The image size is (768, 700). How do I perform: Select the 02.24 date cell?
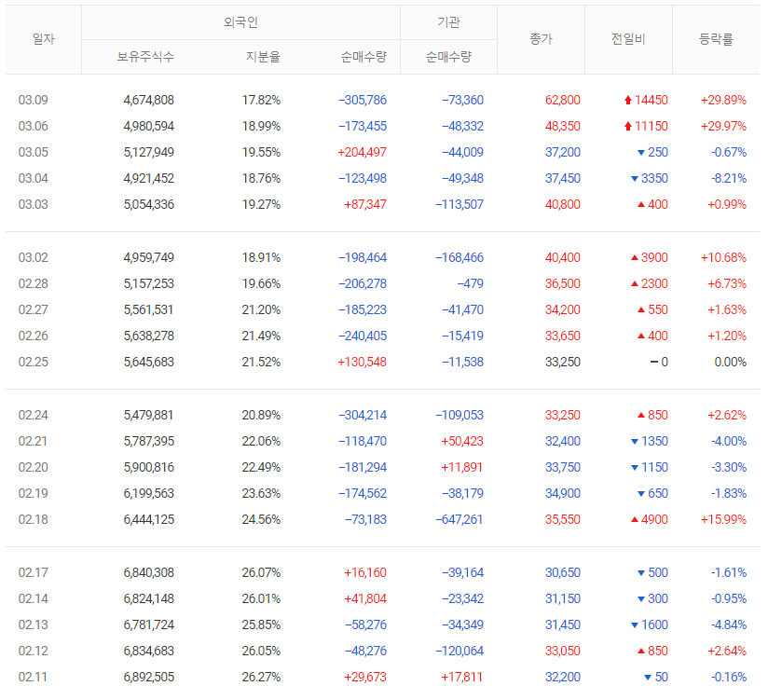[34, 416]
